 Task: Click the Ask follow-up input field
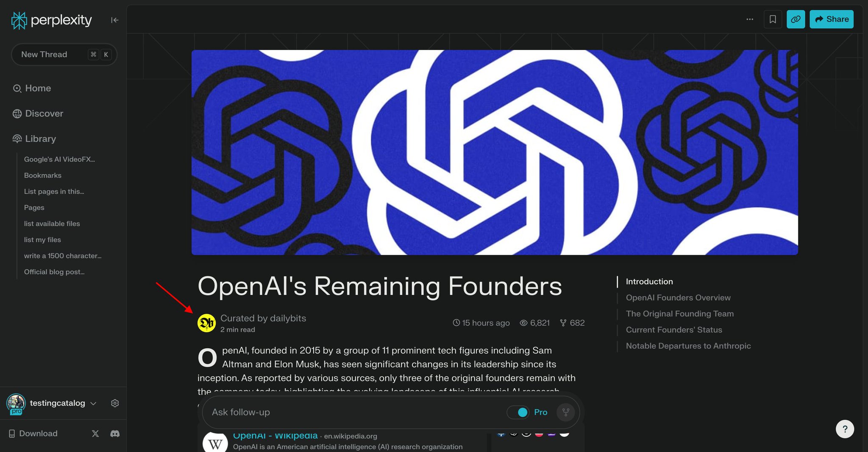click(x=356, y=412)
